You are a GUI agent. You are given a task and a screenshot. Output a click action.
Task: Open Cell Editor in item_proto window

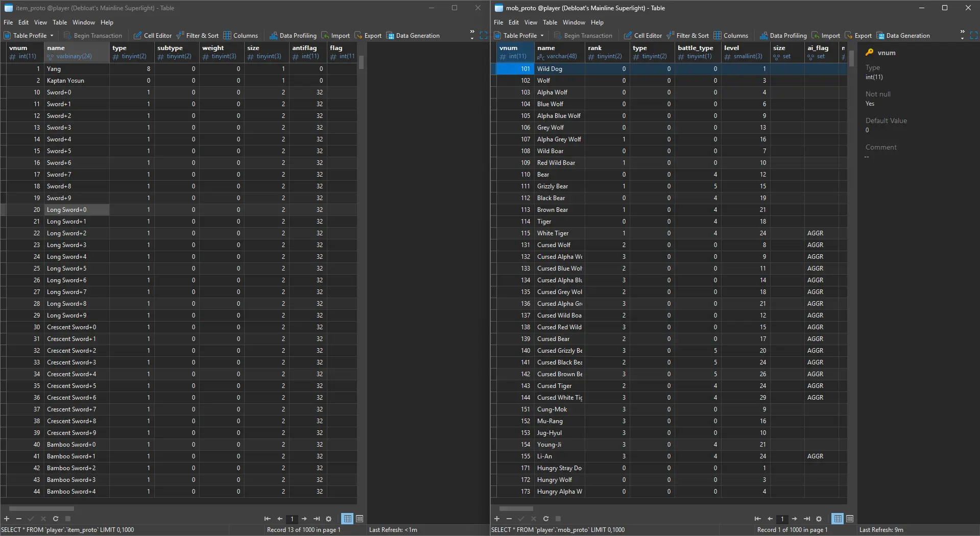click(153, 36)
